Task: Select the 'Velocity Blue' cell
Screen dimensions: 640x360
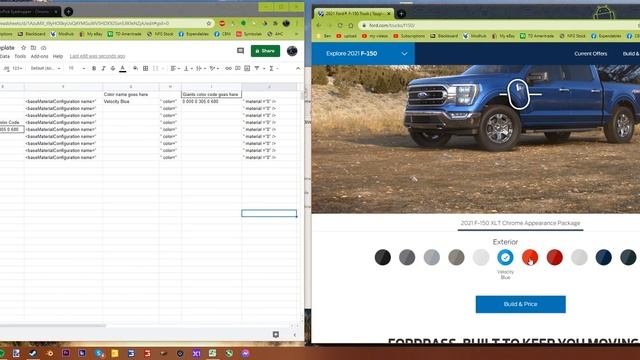Action: coord(131,101)
